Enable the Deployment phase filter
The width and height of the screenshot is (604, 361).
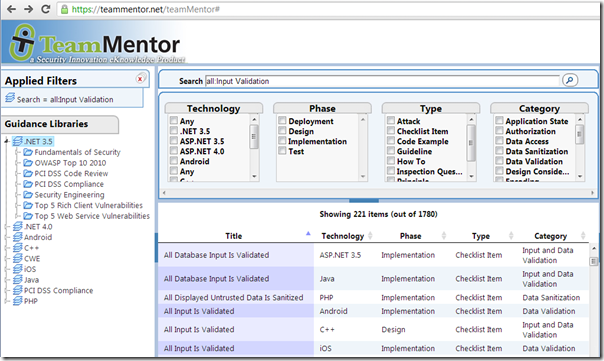[282, 121]
